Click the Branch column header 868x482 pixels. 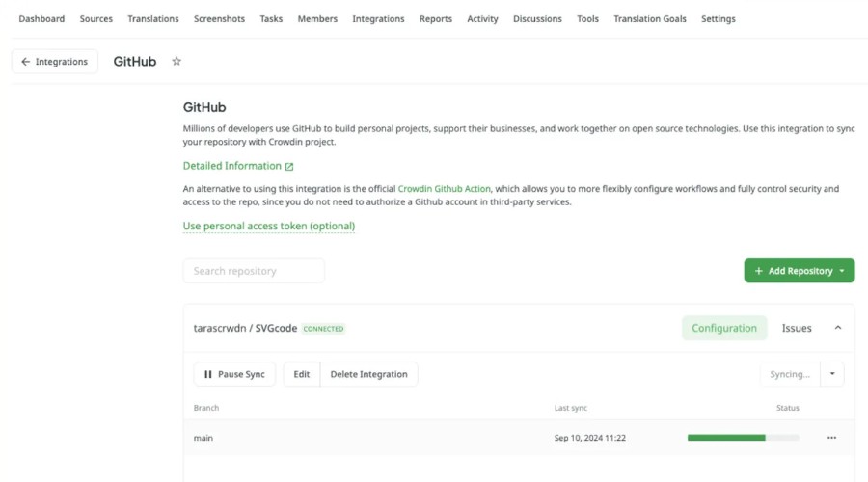[x=206, y=408]
